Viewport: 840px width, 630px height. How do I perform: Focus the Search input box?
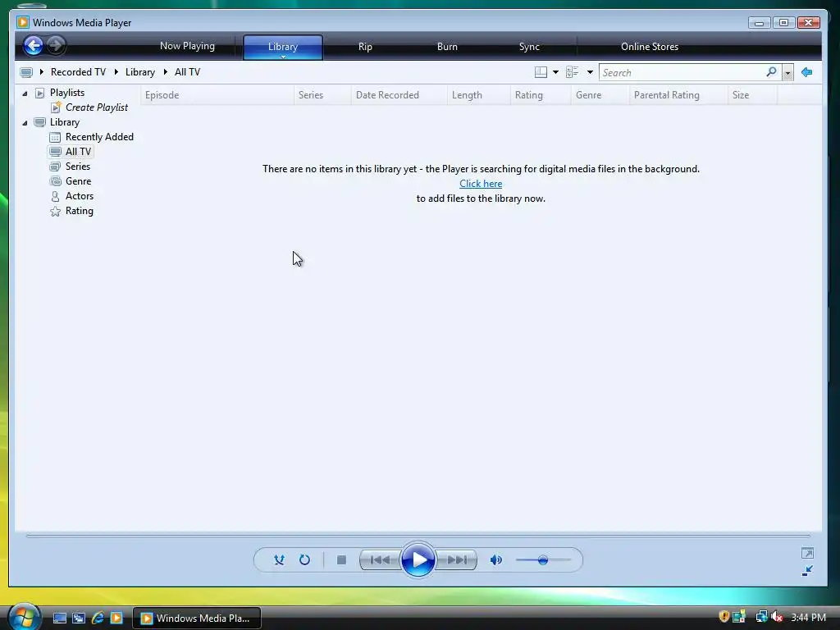682,72
